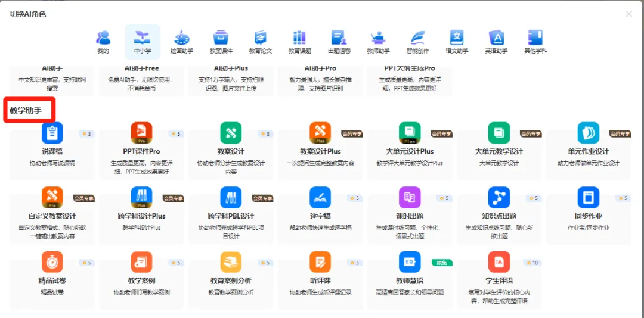This screenshot has height=318, width=644.
Task: Open the 教案课件 tab
Action: tap(221, 42)
